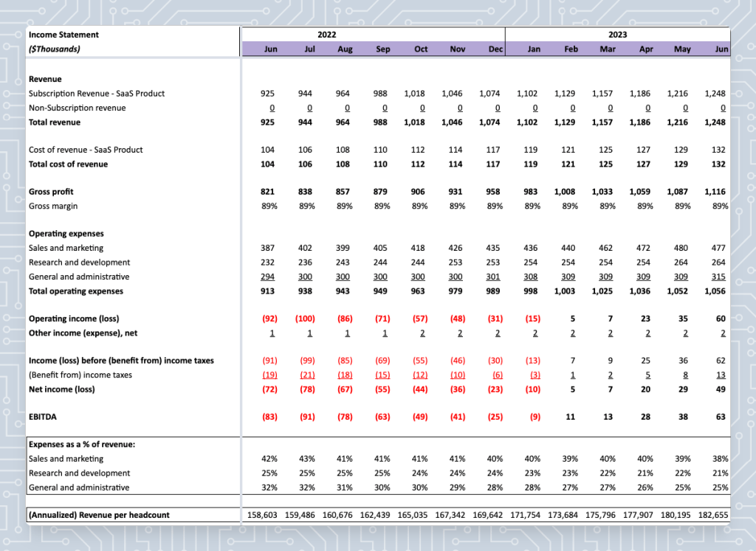
Task: Click the Annualized Revenue per headcount label
Action: 99,516
